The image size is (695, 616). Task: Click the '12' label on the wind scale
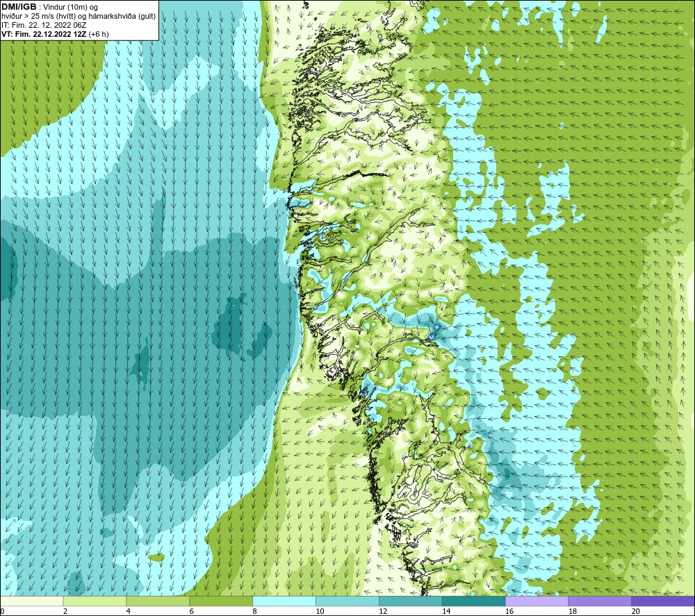pyautogui.click(x=383, y=611)
